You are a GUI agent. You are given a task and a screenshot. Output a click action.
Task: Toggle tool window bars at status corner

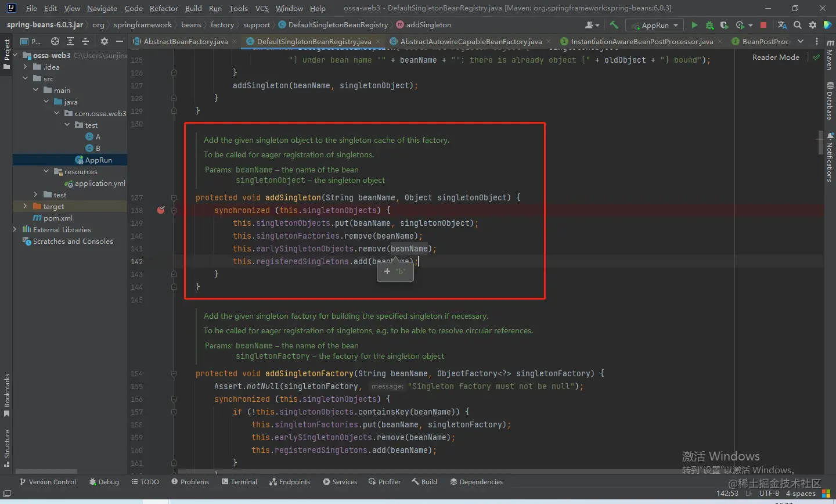(x=7, y=494)
